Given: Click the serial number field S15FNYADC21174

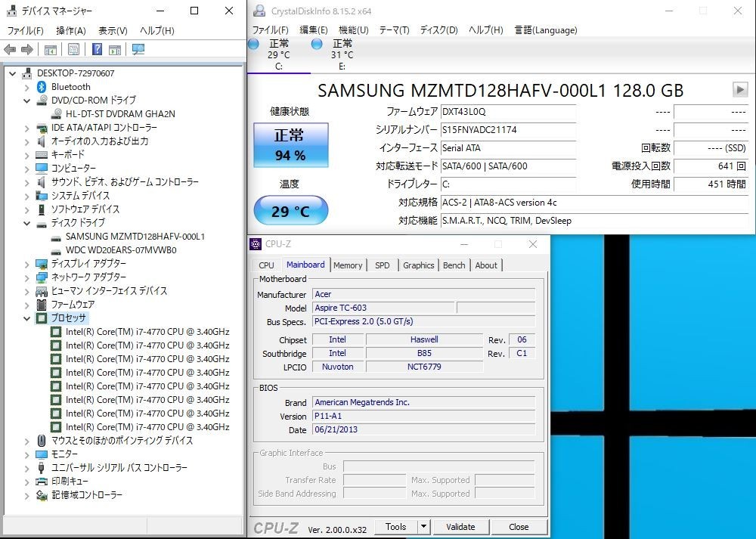Looking at the screenshot, I should click(x=508, y=130).
